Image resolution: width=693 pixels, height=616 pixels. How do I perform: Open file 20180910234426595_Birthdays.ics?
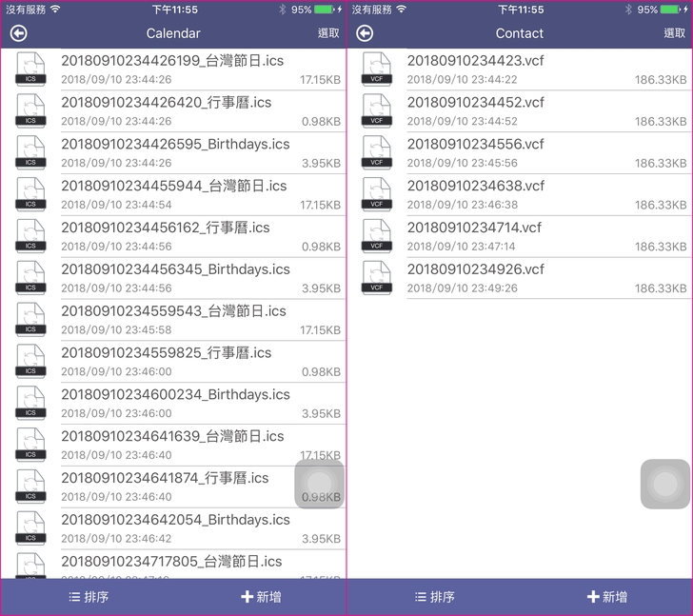(173, 153)
